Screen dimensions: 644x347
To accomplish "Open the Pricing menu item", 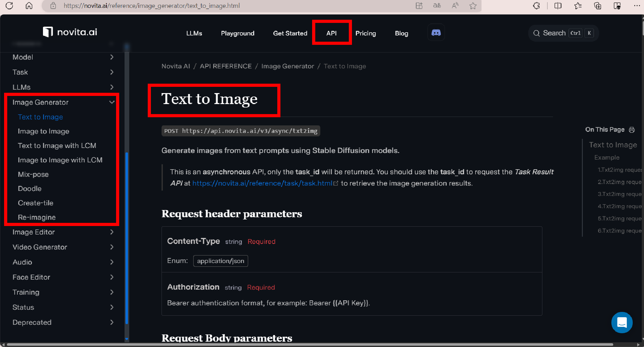I will 365,33.
